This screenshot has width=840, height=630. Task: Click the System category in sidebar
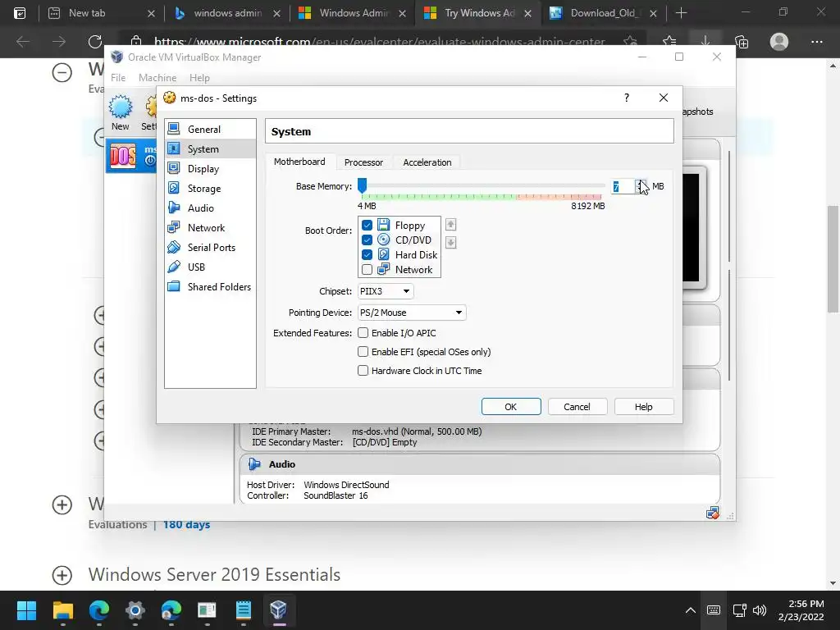click(210, 149)
